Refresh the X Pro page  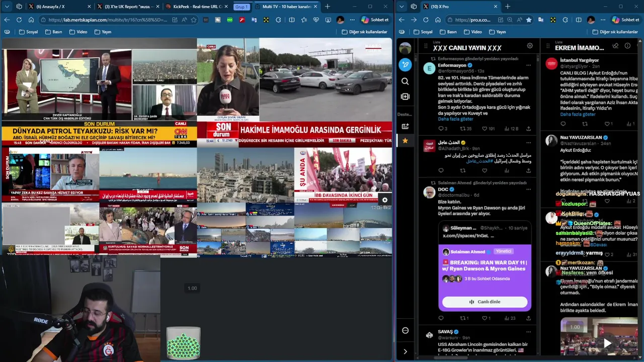pyautogui.click(x=426, y=20)
